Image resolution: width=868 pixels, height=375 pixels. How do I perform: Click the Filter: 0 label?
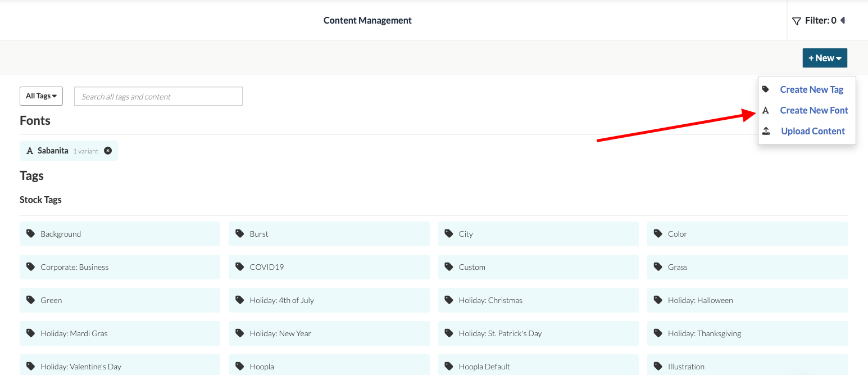820,21
